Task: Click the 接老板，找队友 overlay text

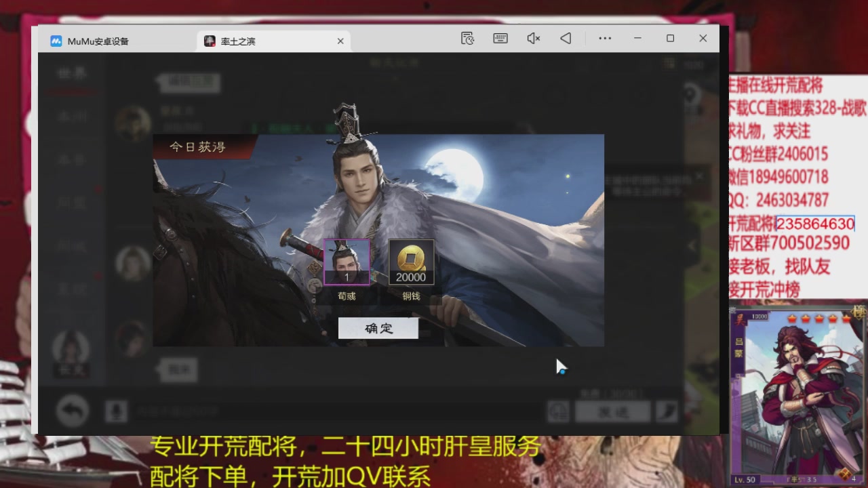Action: point(780,266)
